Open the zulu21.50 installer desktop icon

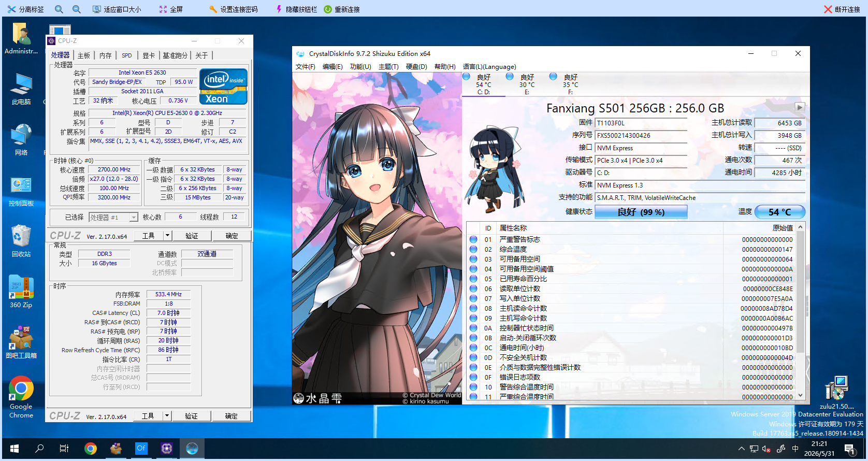coord(836,393)
